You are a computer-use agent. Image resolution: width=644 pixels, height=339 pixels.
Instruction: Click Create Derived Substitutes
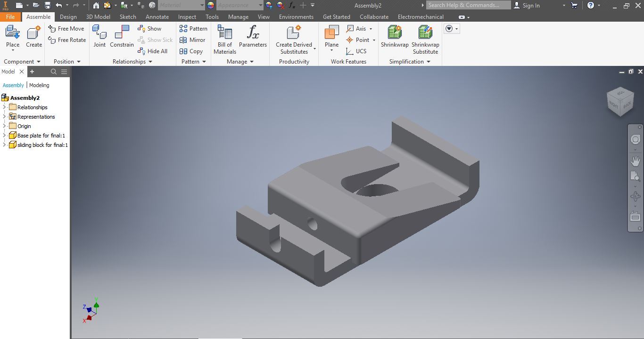294,40
